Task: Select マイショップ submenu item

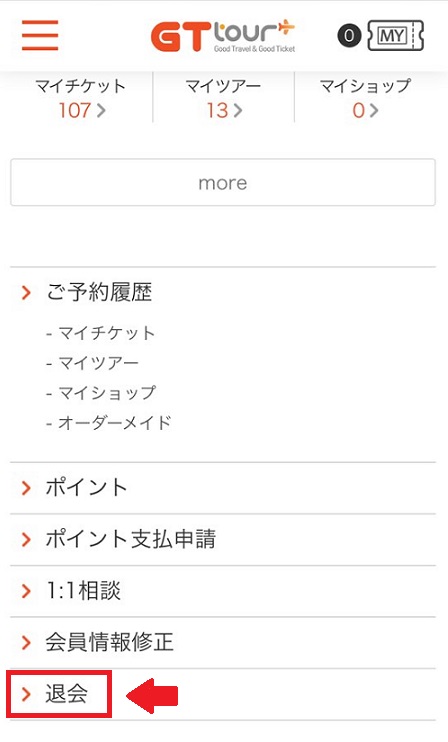Action: tap(100, 393)
